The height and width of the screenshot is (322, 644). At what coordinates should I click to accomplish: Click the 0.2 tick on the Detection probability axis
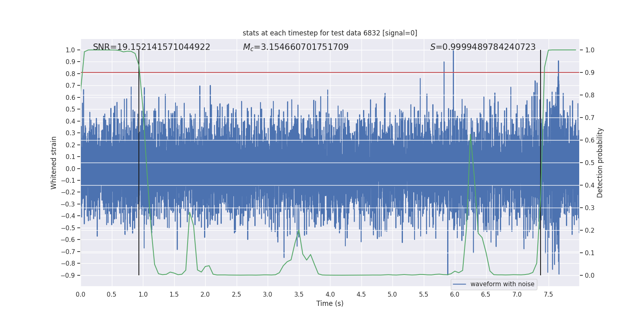590,231
